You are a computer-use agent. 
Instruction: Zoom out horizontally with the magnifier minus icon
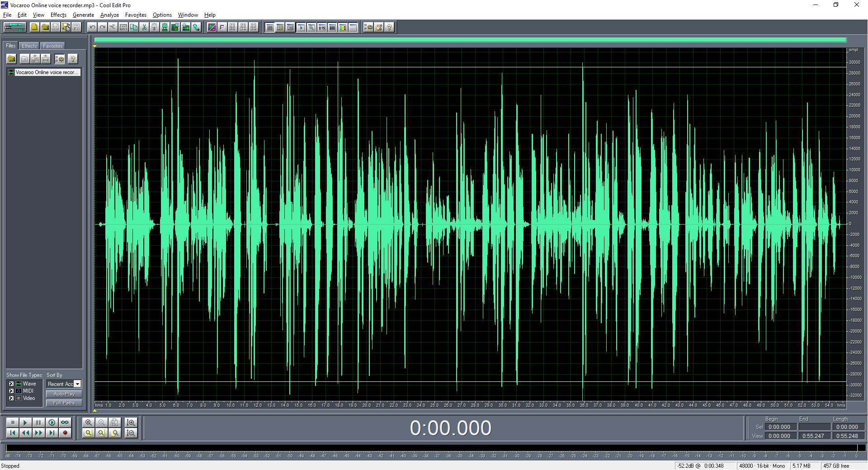click(x=102, y=423)
